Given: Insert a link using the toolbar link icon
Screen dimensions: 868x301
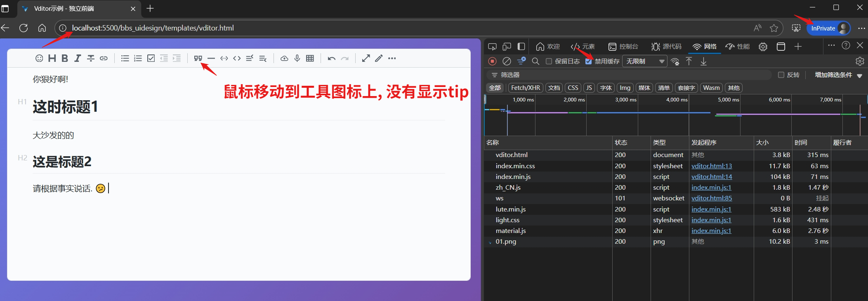Looking at the screenshot, I should pyautogui.click(x=104, y=59).
